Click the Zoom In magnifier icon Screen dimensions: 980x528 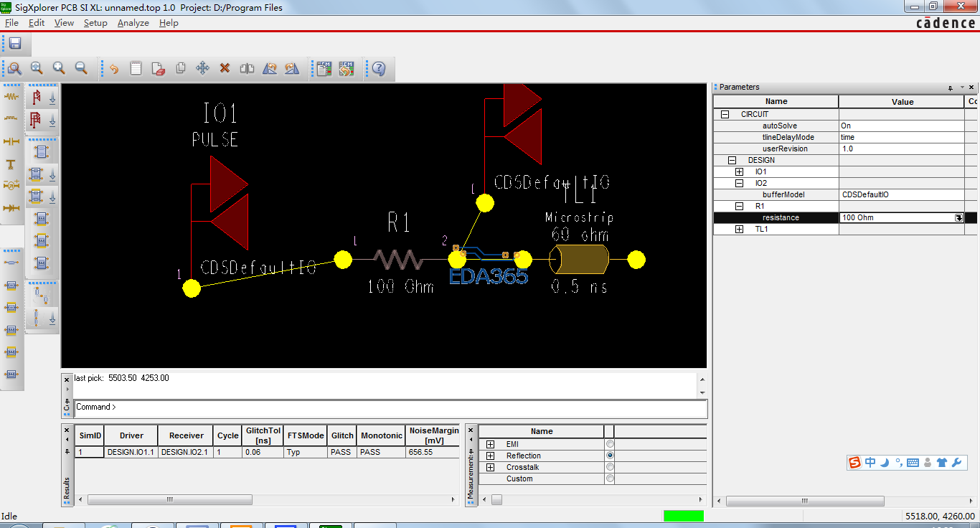click(x=59, y=68)
